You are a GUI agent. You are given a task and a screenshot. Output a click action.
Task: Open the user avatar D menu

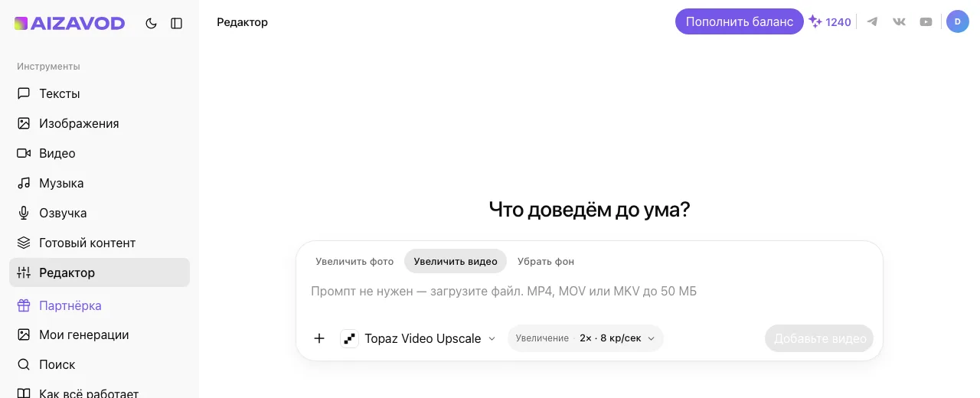[958, 21]
